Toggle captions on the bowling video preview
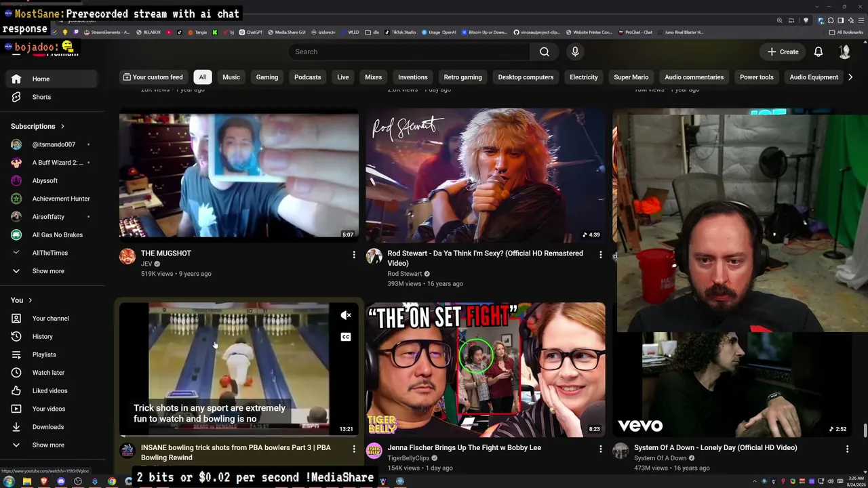868x488 pixels. pyautogui.click(x=346, y=337)
